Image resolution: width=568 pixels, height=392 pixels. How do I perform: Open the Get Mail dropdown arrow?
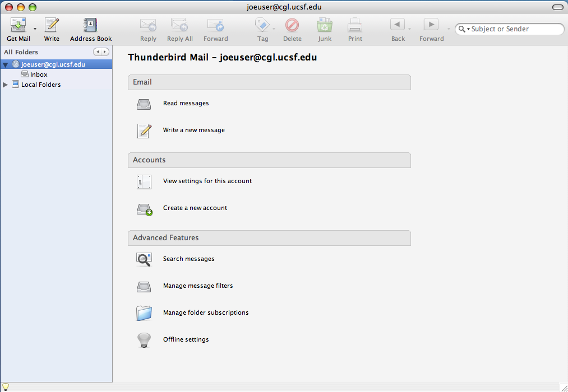(x=35, y=29)
